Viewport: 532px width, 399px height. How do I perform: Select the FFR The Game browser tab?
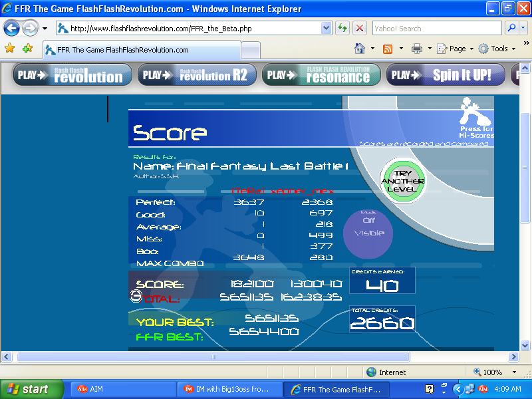point(141,50)
